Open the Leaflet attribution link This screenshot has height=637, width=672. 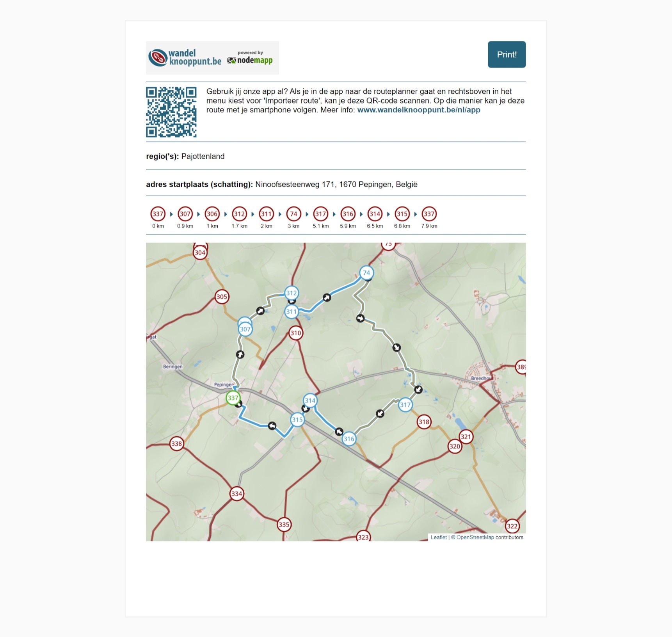point(439,537)
